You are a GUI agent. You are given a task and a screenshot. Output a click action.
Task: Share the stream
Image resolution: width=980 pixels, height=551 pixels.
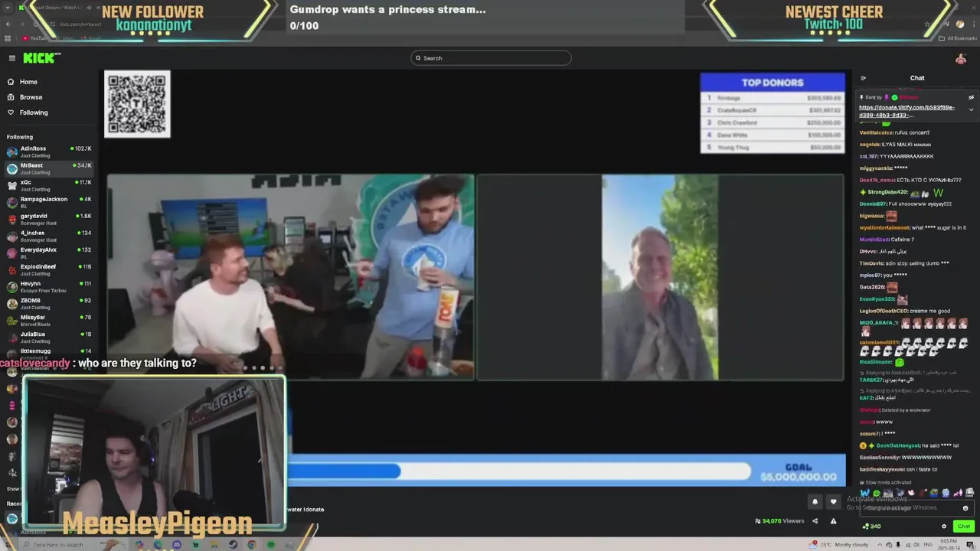(815, 521)
